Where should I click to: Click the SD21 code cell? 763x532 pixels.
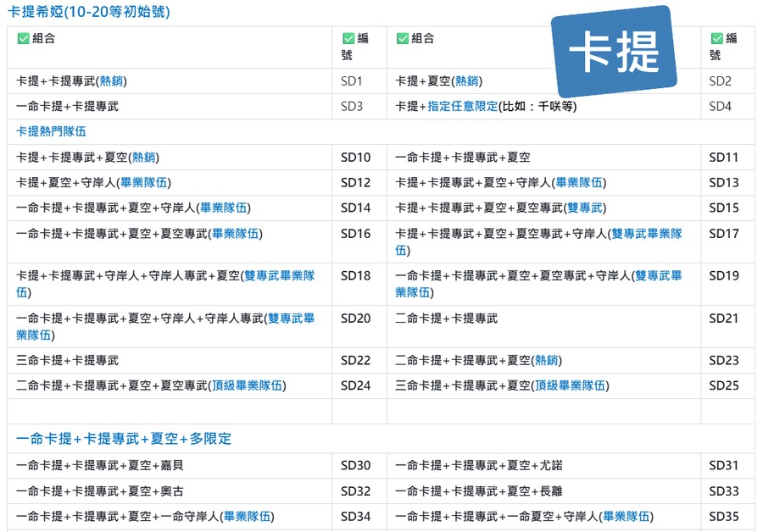724,319
